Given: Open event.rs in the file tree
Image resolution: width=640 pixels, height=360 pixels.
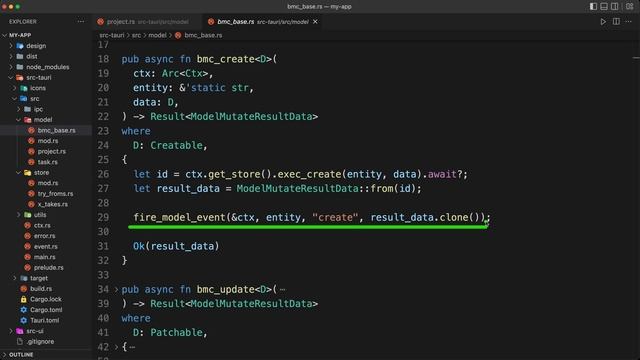Looking at the screenshot, I should pos(46,247).
